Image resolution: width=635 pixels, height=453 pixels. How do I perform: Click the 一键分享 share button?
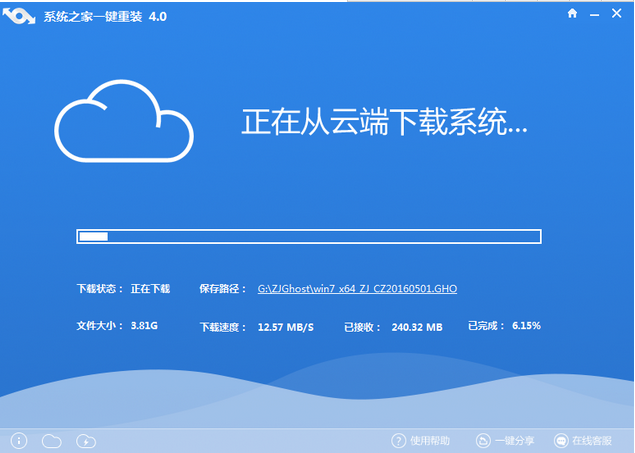[515, 440]
